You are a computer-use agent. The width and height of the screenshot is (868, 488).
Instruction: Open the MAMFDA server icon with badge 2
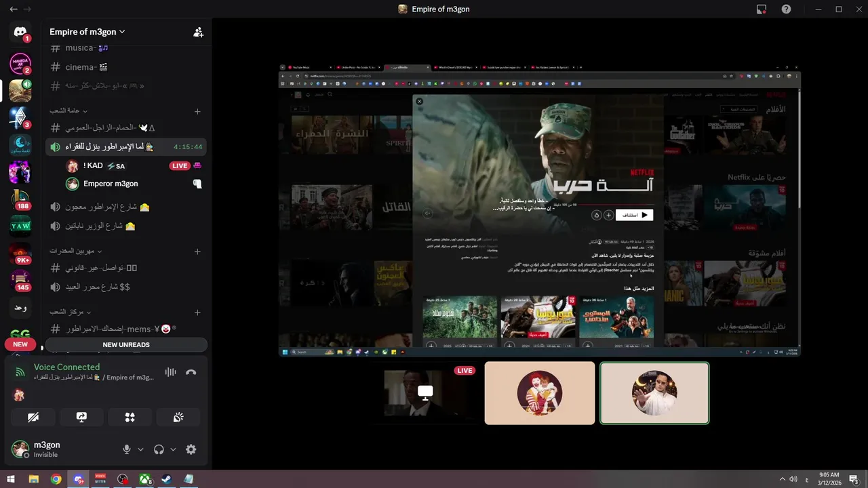tap(20, 63)
